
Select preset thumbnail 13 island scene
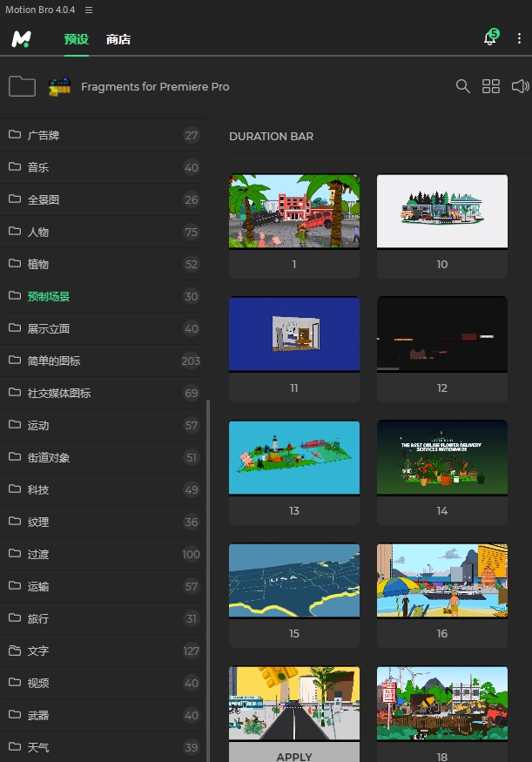(x=294, y=458)
